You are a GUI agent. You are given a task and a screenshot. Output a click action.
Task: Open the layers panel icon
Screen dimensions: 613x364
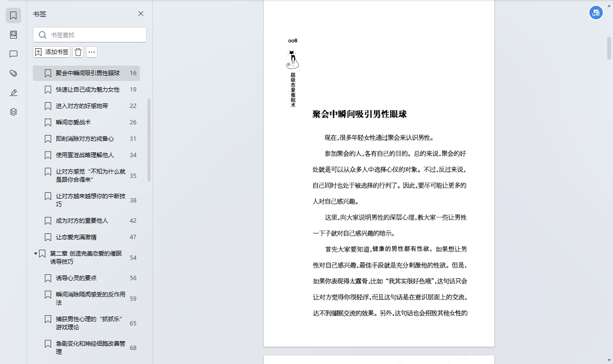[14, 112]
